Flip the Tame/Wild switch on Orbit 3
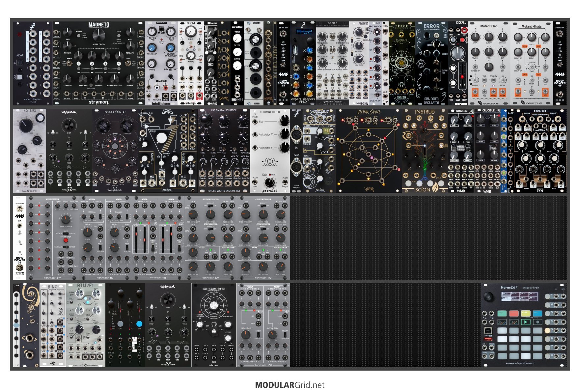This screenshot has height=392, width=580. click(333, 49)
